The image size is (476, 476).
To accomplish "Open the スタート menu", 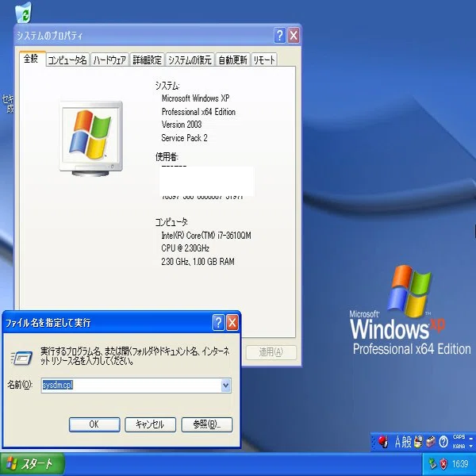I will [x=32, y=464].
